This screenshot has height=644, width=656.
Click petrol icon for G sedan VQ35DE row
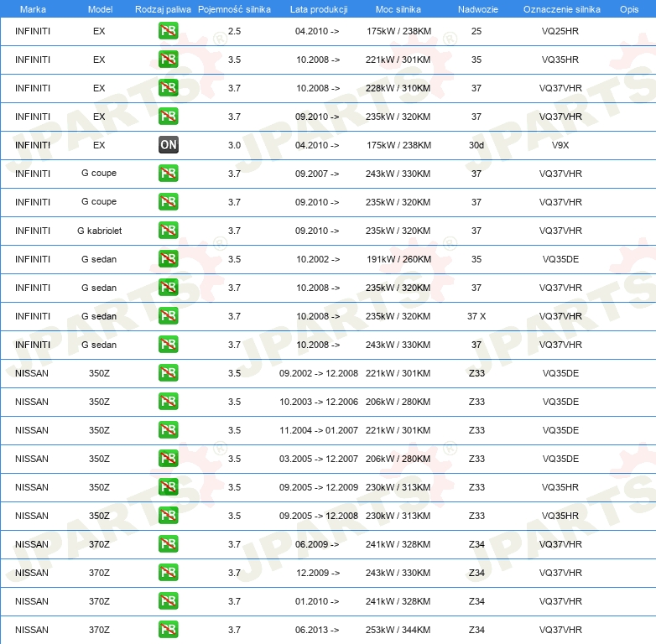pyautogui.click(x=168, y=259)
